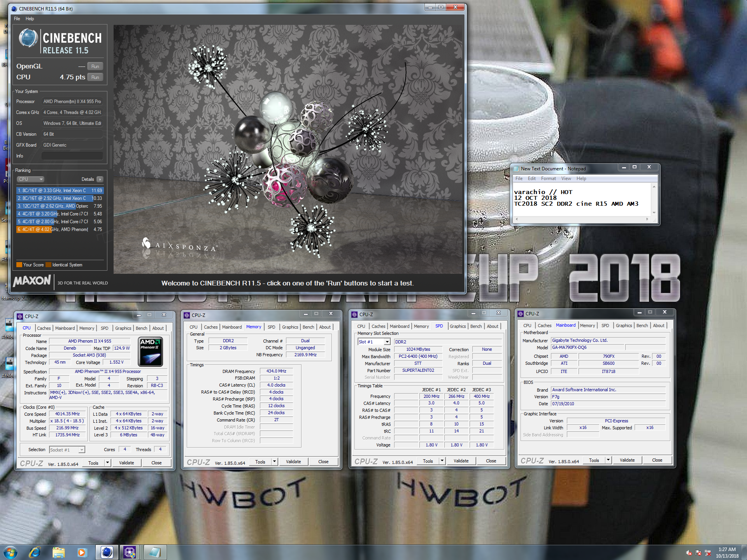747x560 pixels.
Task: Open Windows Explorer from the taskbar
Action: 59,552
